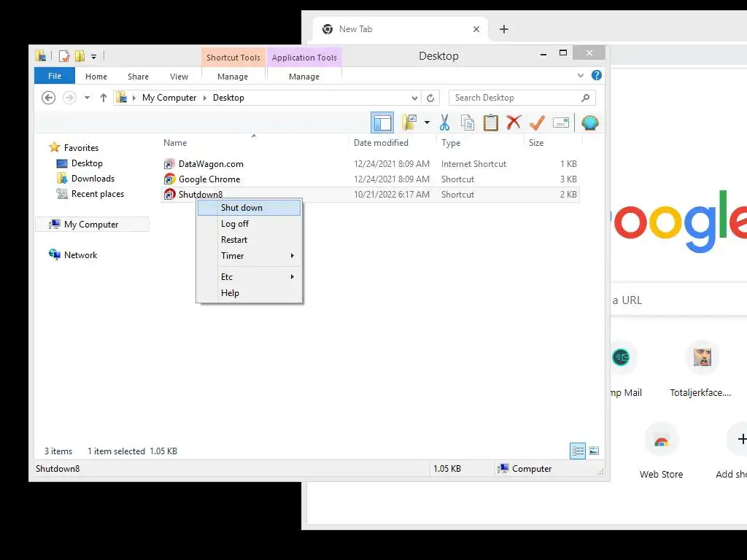Select Log off in the context menu

(249, 224)
